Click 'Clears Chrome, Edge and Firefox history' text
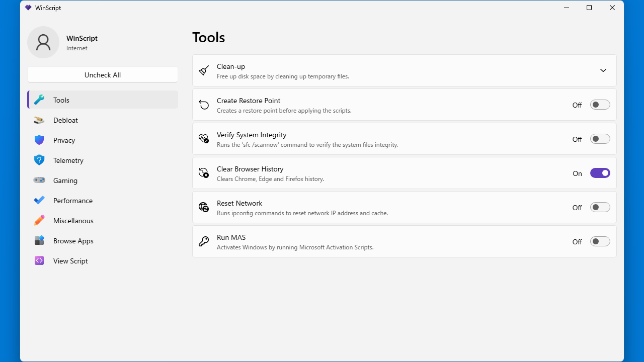644x362 pixels. coord(270,179)
